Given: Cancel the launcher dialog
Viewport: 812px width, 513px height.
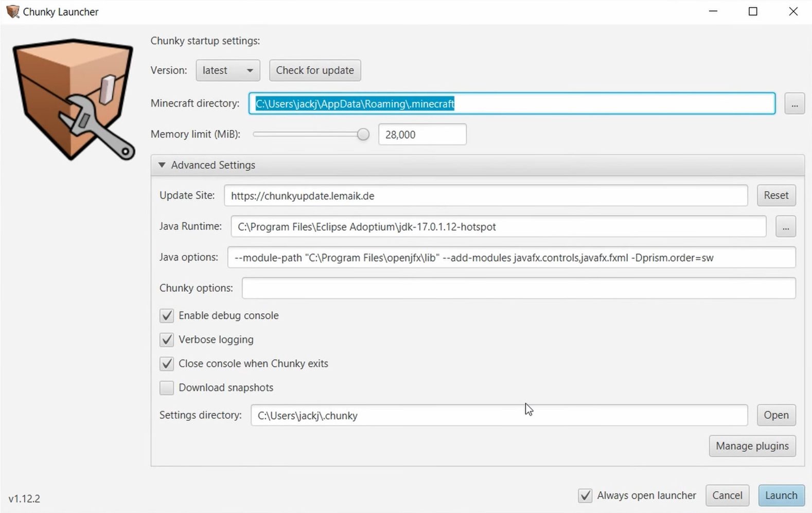Looking at the screenshot, I should (727, 495).
